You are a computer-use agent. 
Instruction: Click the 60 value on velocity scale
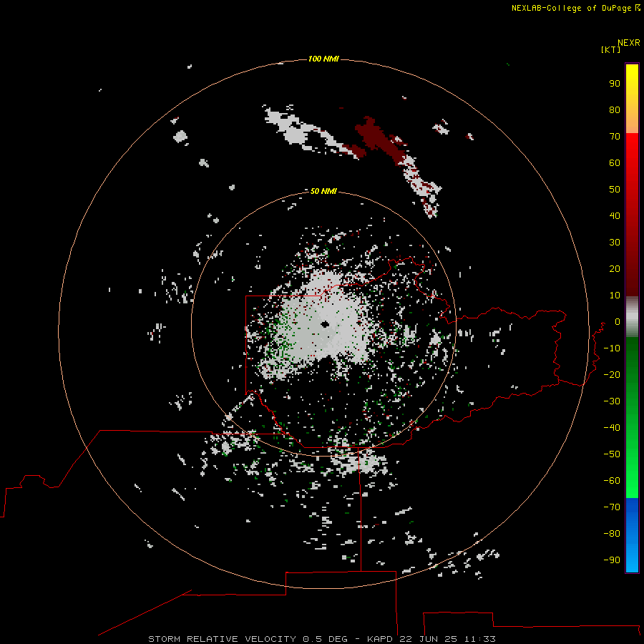(615, 163)
